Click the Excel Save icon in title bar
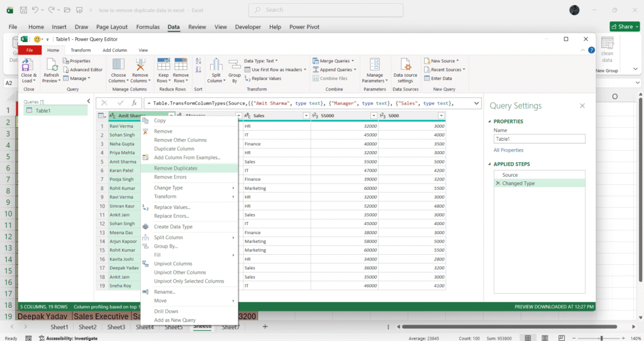Screen dimensions: 644x341 point(23,10)
